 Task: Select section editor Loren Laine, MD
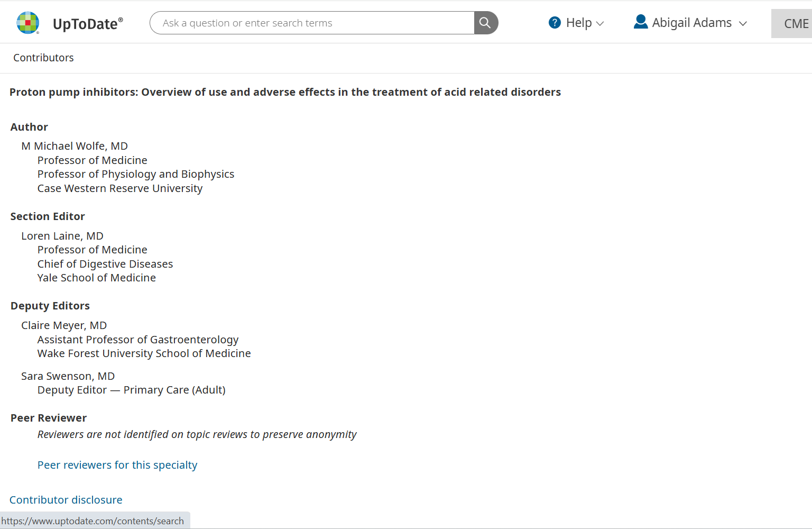62,236
